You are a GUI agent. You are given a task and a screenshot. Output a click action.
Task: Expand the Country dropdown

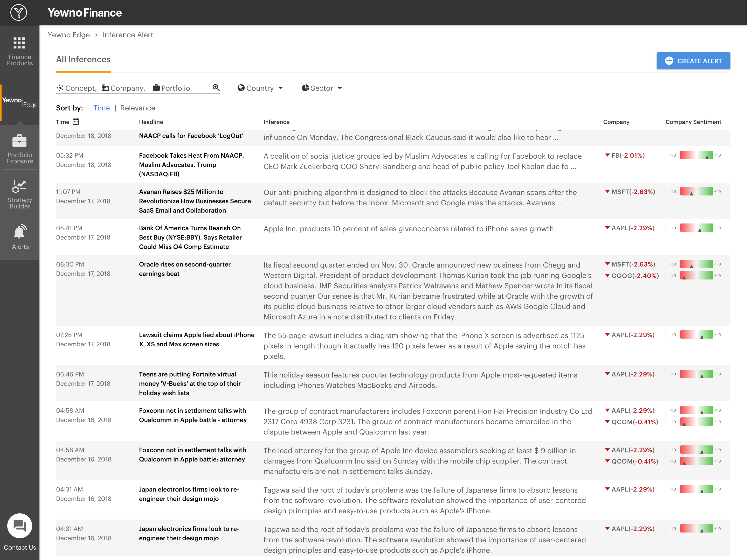pyautogui.click(x=260, y=88)
